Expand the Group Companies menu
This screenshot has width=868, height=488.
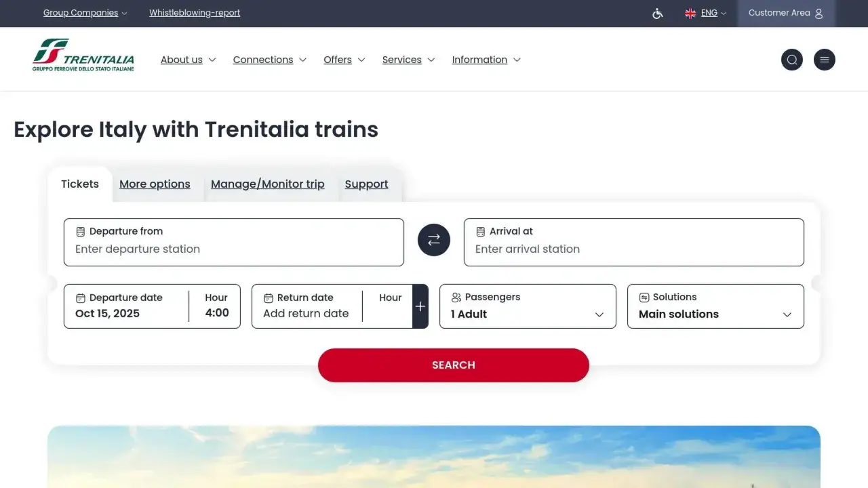[81, 13]
